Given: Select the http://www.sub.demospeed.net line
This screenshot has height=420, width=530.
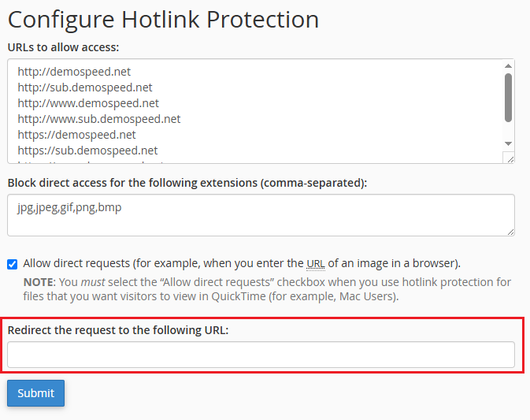Looking at the screenshot, I should tap(99, 119).
